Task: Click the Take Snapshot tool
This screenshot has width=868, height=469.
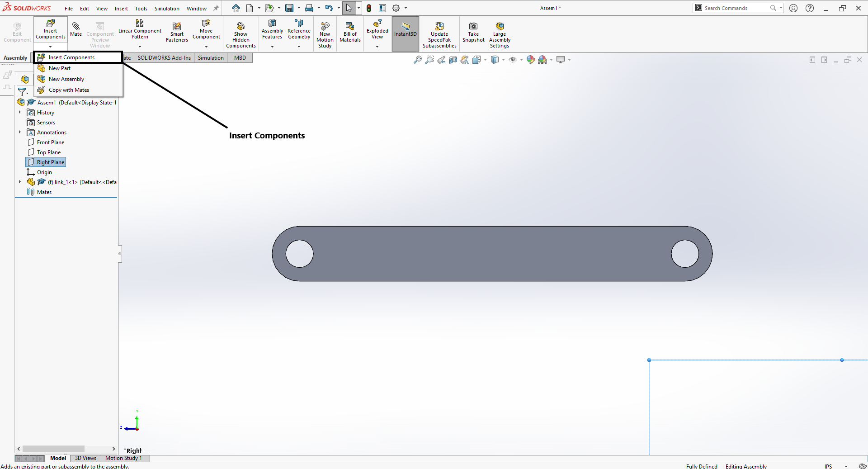Action: point(473,32)
